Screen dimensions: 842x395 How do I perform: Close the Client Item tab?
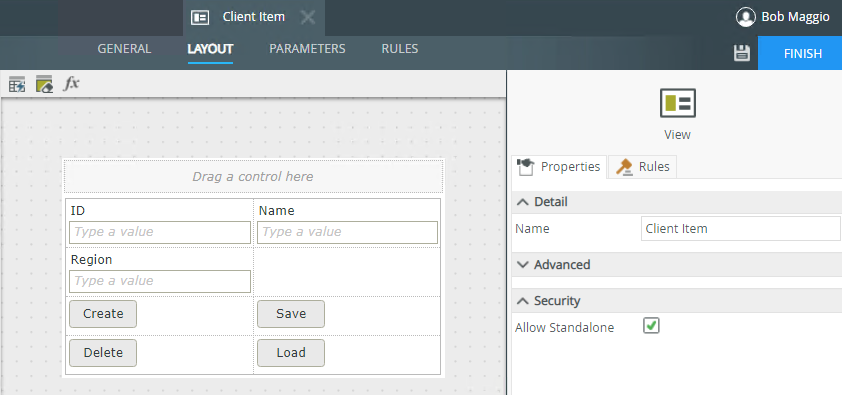pos(308,18)
